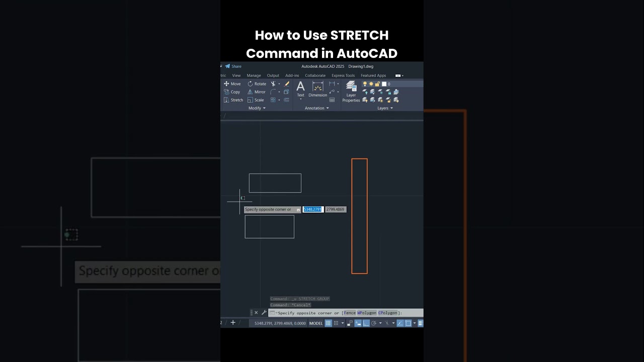Click the wrench customize icon on command line
The height and width of the screenshot is (362, 644).
point(264,313)
